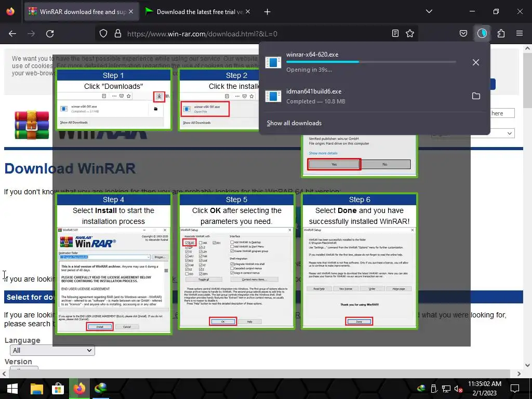Switch to the WinRAR download tab
The height and width of the screenshot is (399, 532).
(82, 11)
